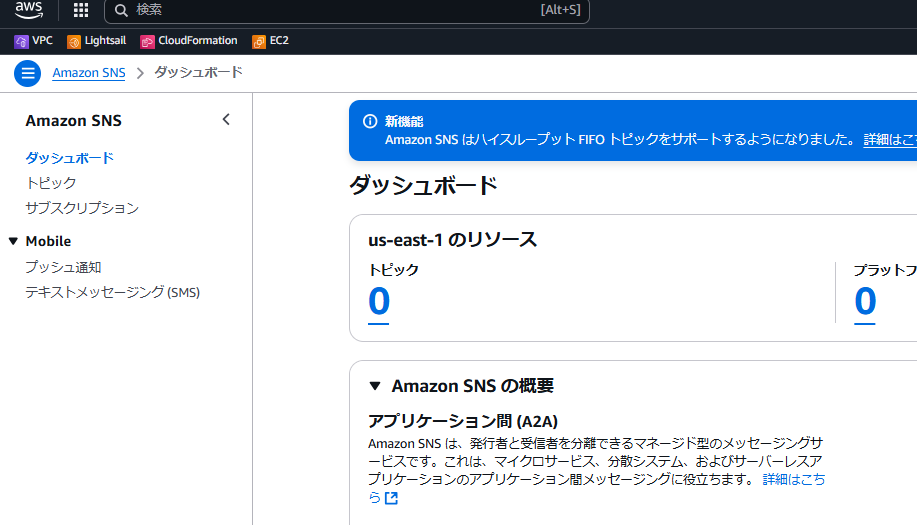The width and height of the screenshot is (917, 525).
Task: Go to Amazon SNS breadcrumb link
Action: pyautogui.click(x=89, y=73)
